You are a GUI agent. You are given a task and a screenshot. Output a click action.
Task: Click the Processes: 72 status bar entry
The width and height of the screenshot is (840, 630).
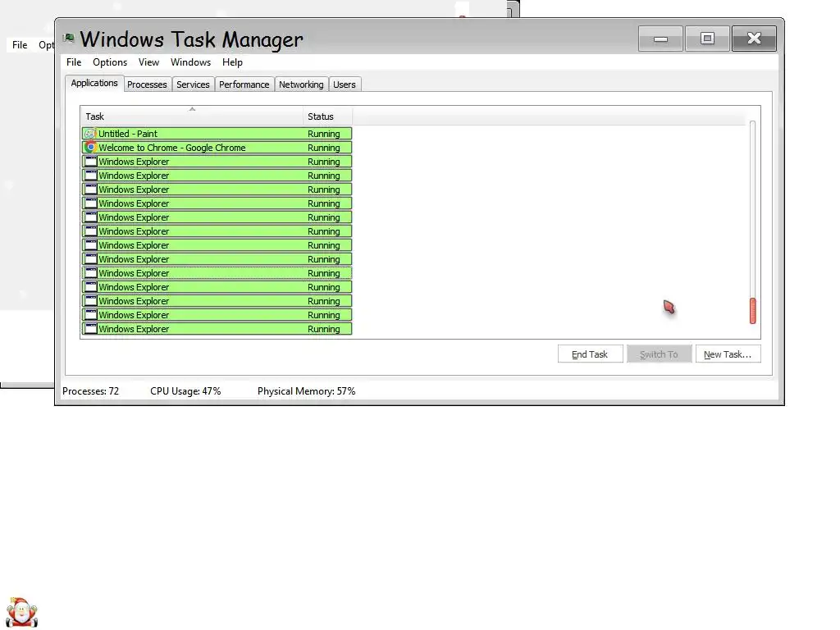point(90,391)
